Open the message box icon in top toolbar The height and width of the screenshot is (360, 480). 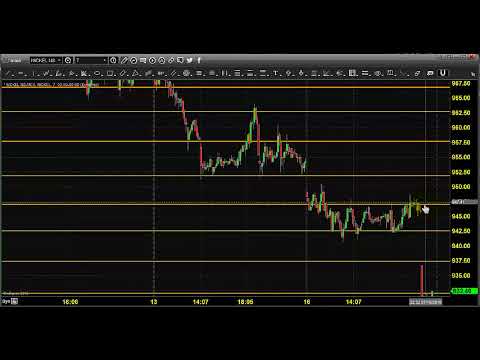pyautogui.click(x=143, y=60)
